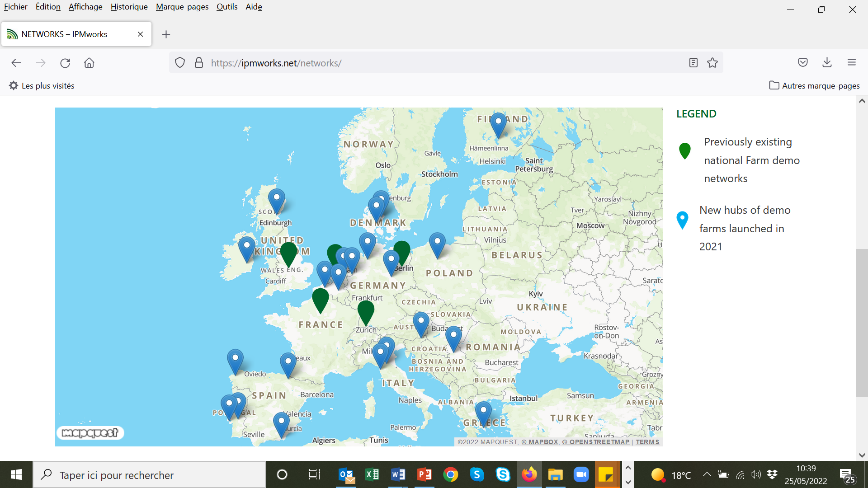868x488 pixels.
Task: Open the OpenStreetMap attribution link
Action: tap(595, 442)
